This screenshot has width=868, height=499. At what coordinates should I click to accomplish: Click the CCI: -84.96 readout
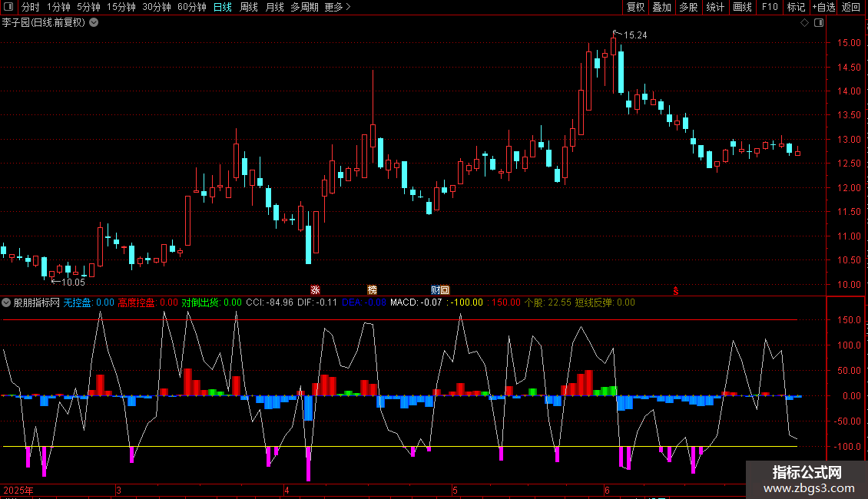[x=270, y=302]
